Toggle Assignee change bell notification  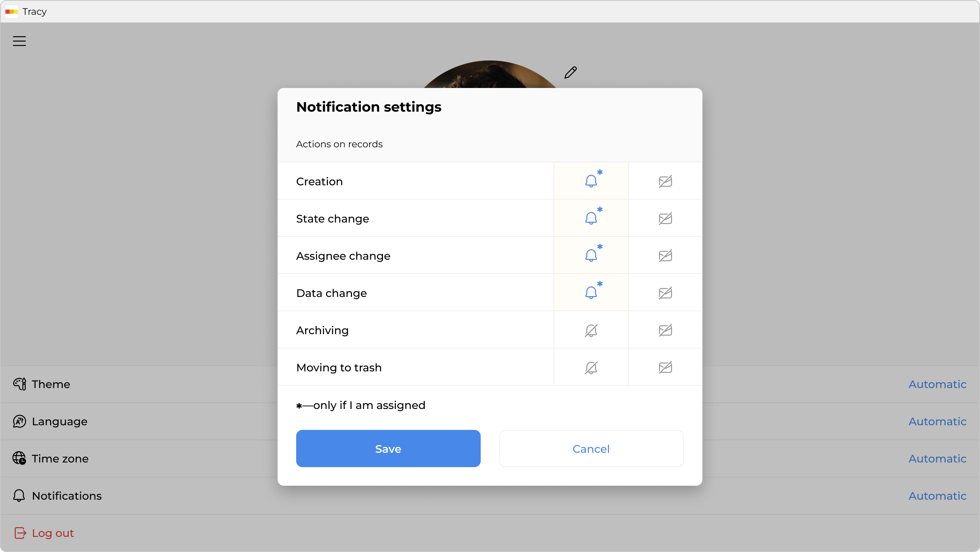[591, 255]
